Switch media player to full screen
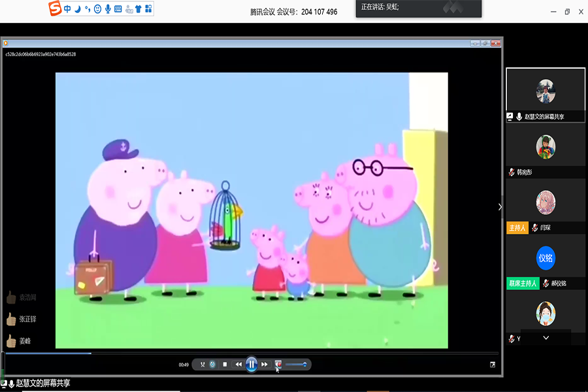 (x=493, y=365)
